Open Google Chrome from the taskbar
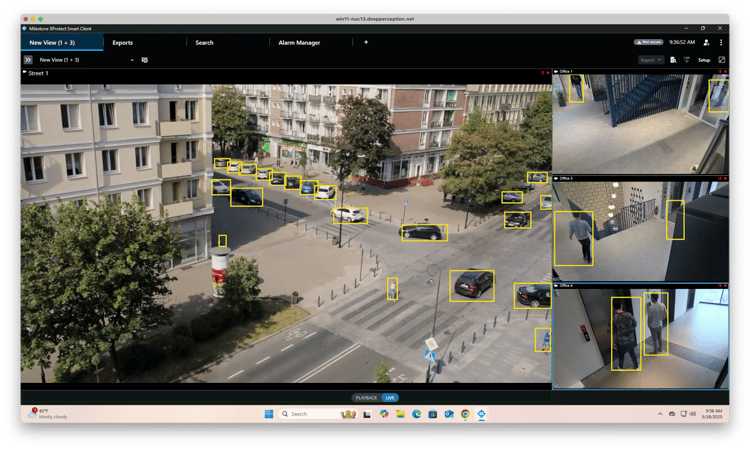 pos(465,414)
